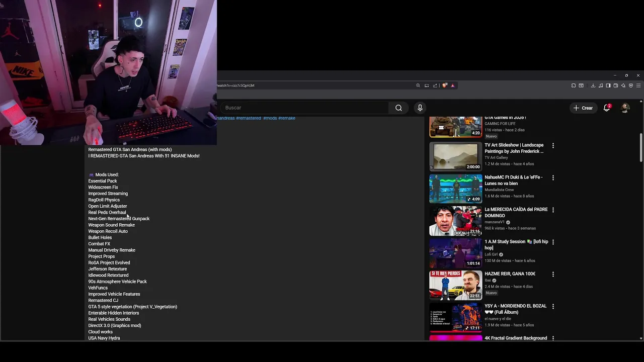Open HAZME REIR, GANA 100€ video title
This screenshot has height=362, width=644.
tap(510, 274)
